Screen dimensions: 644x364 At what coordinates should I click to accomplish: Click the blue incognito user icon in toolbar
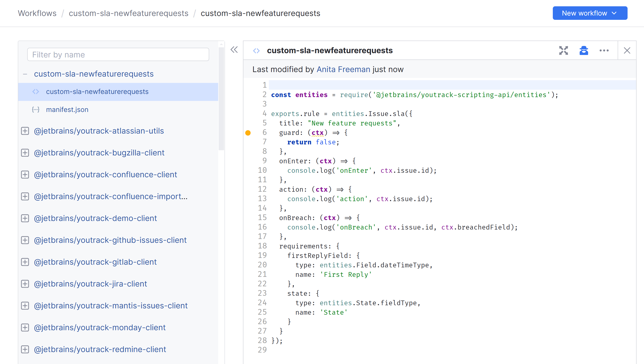[584, 50]
